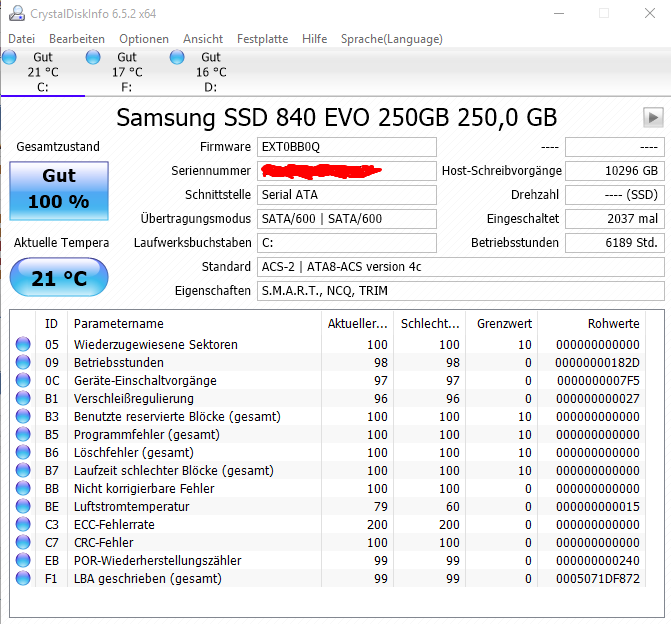Select raw value 000000000027

(598, 398)
